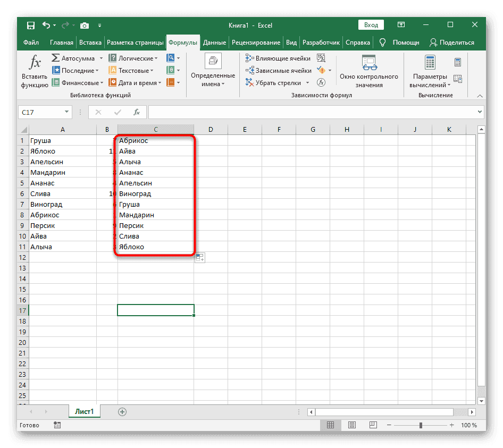The width and height of the screenshot is (503, 448).
Task: Select the Лист1 sheet tab
Action: [84, 411]
